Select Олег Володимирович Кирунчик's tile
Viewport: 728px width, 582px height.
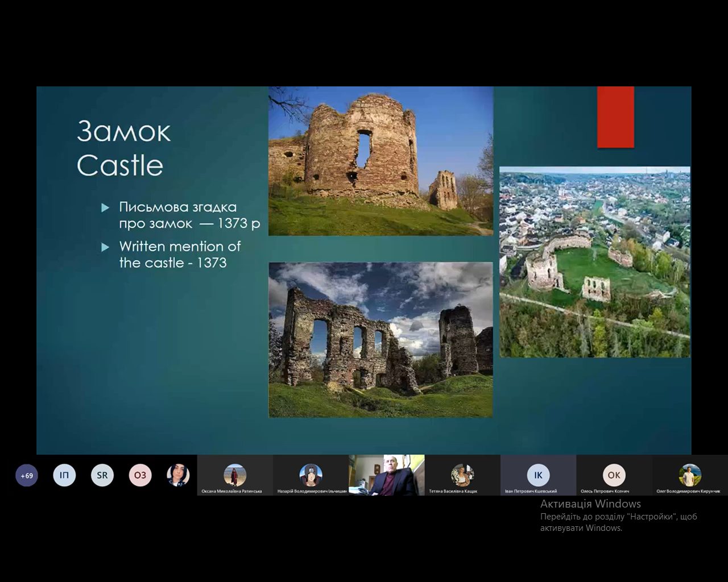point(689,476)
